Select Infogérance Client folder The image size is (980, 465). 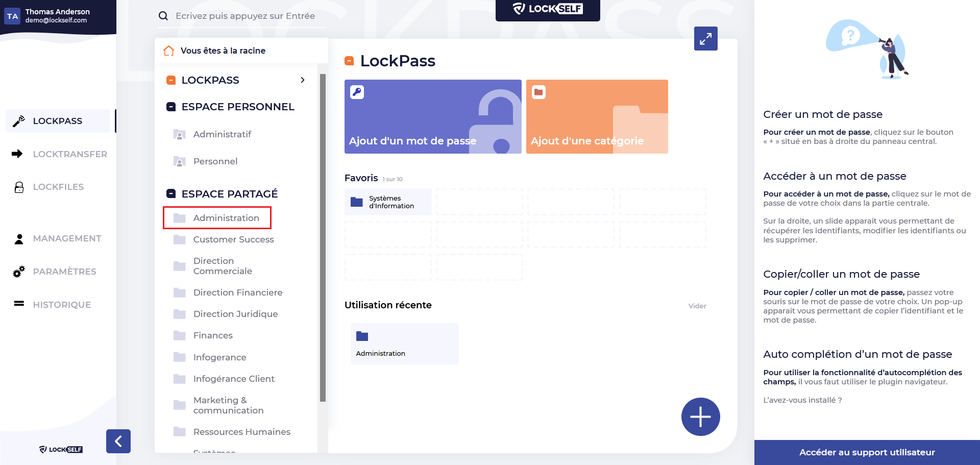(x=234, y=379)
